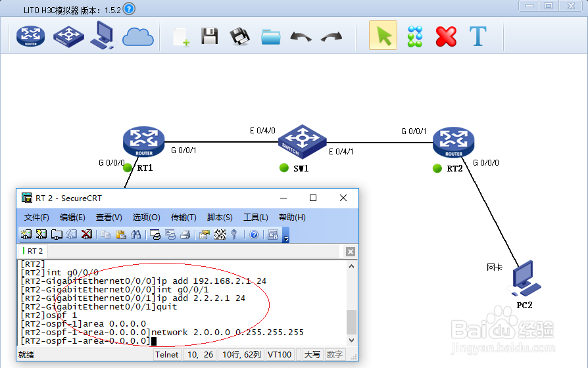The height and width of the screenshot is (368, 588).
Task: Redo the last action
Action: tap(331, 37)
